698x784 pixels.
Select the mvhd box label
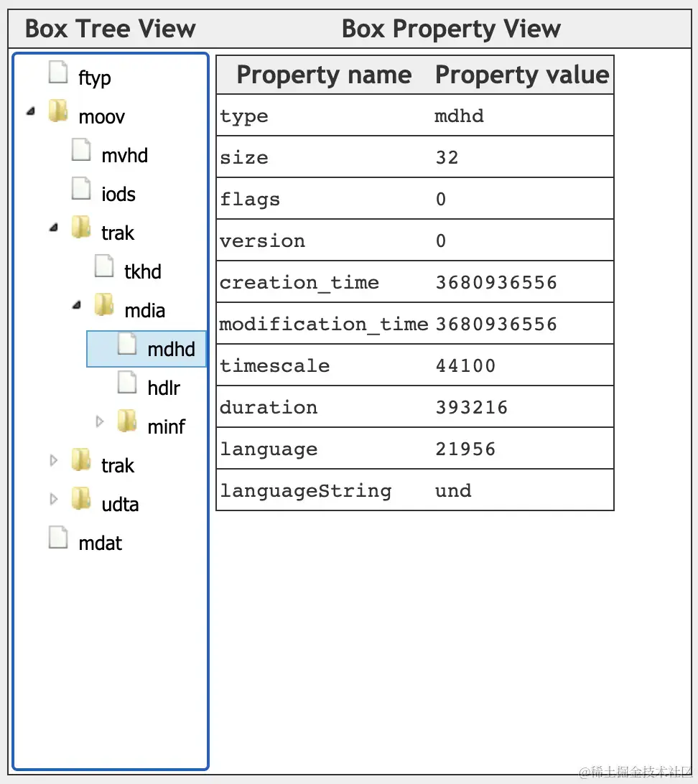124,156
